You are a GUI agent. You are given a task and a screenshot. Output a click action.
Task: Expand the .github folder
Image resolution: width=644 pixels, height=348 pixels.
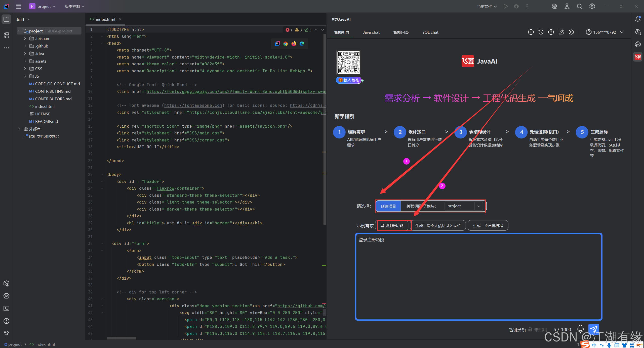coord(25,46)
